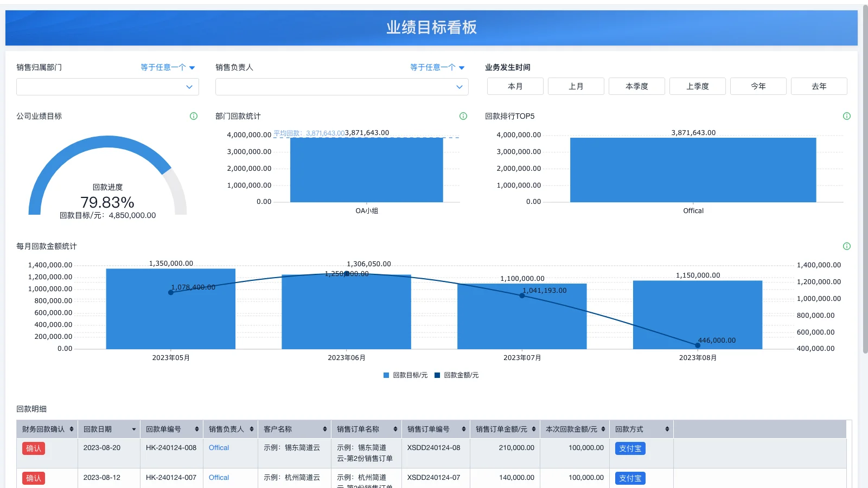Sort the 本次回款金额/元 column
Screen dimensions: 868x488
[x=603, y=428]
